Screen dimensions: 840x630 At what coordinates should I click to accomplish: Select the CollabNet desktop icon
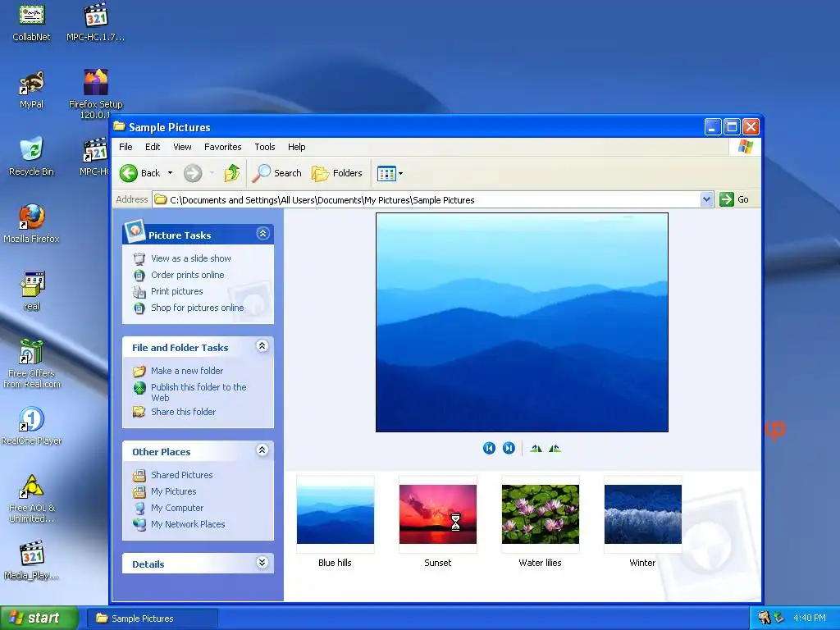(x=32, y=22)
